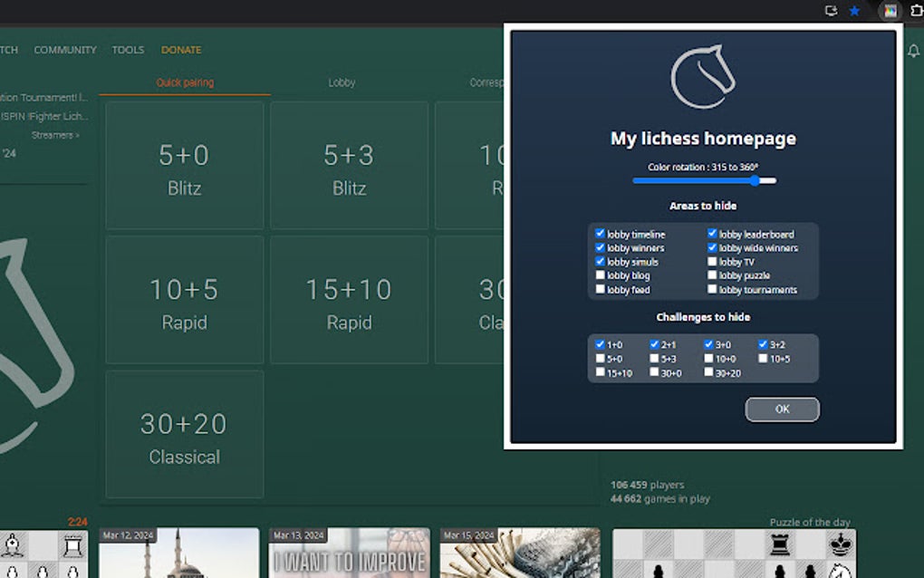Start a 15+10 Rapid game

(350, 300)
